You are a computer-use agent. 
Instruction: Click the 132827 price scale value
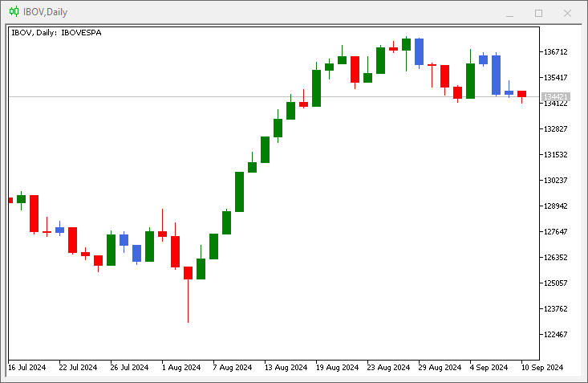(x=556, y=128)
